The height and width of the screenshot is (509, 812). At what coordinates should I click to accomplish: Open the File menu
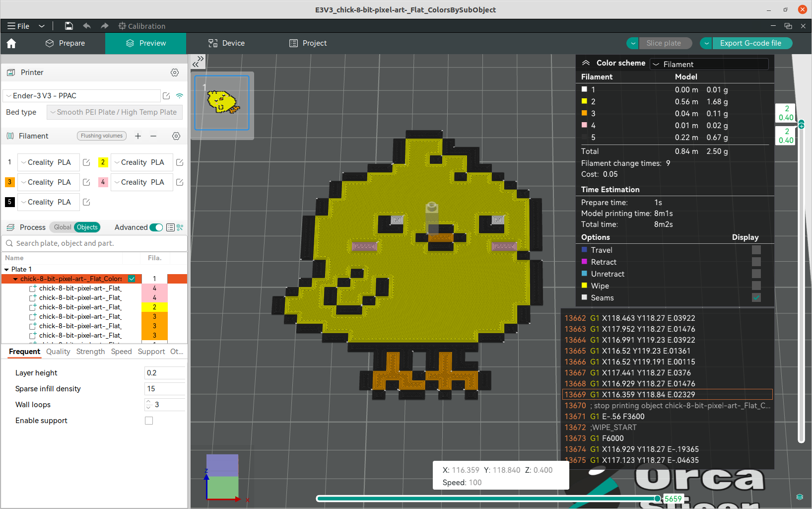pyautogui.click(x=18, y=26)
